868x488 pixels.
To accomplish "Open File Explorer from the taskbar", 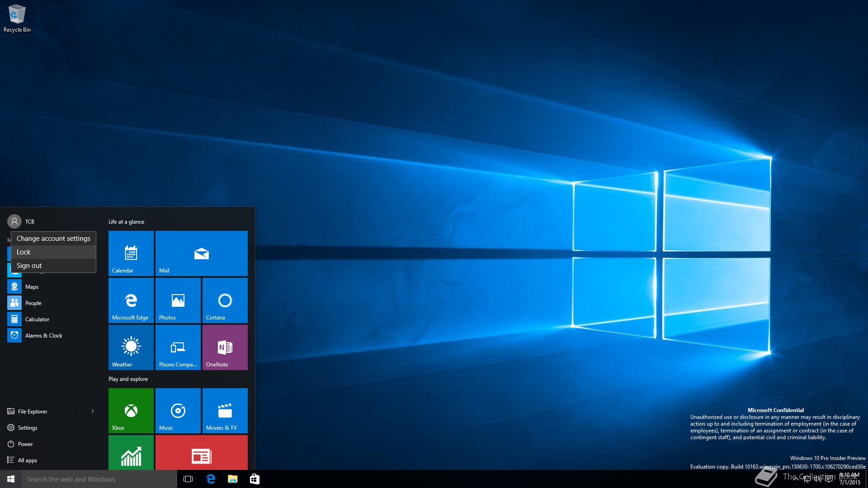I will pyautogui.click(x=233, y=479).
